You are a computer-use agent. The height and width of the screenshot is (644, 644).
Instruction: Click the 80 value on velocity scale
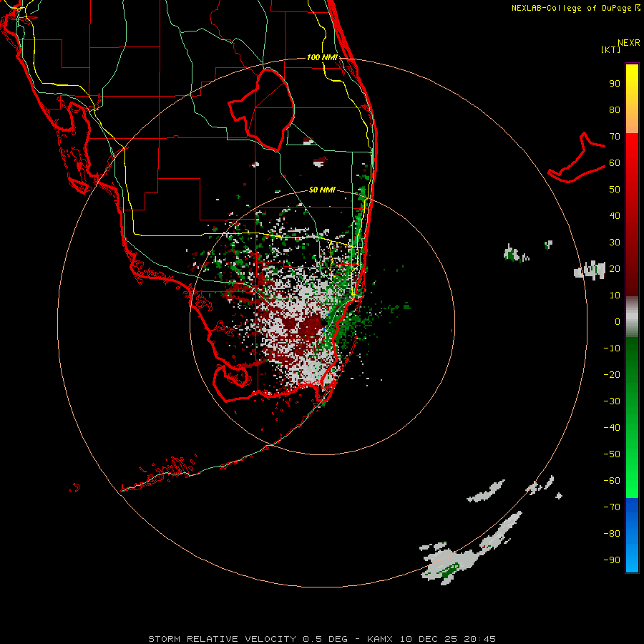pyautogui.click(x=615, y=110)
